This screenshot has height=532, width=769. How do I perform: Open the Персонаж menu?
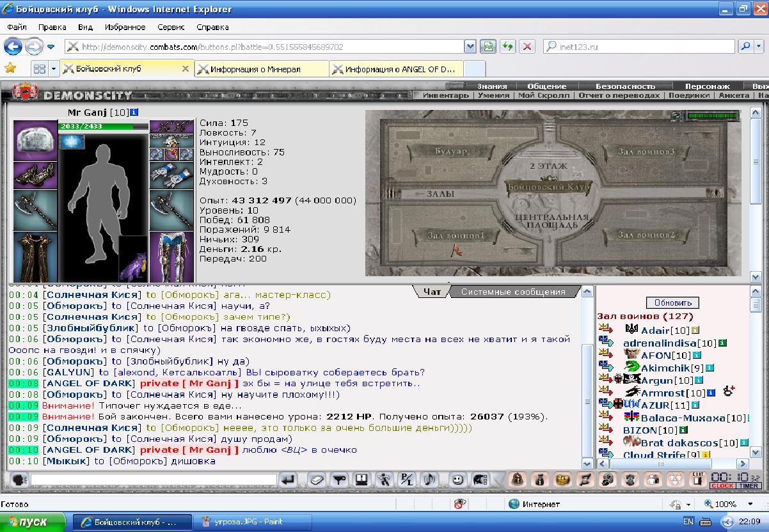click(x=708, y=86)
